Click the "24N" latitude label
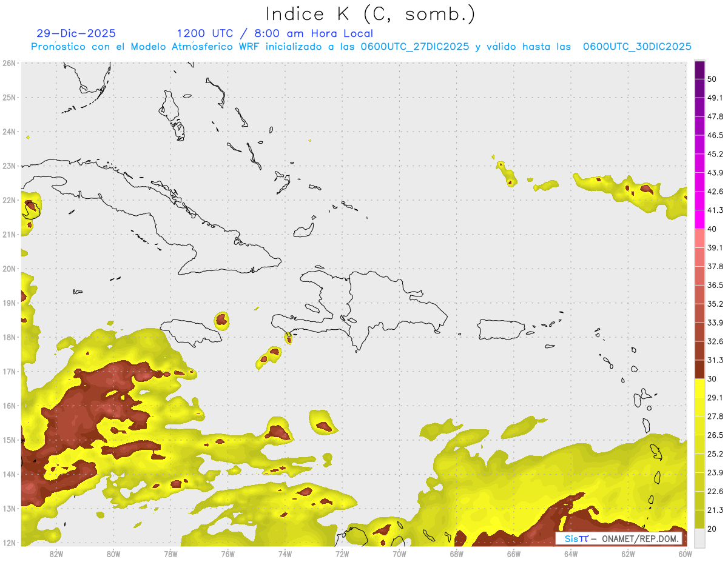728x562 pixels. (x=9, y=132)
